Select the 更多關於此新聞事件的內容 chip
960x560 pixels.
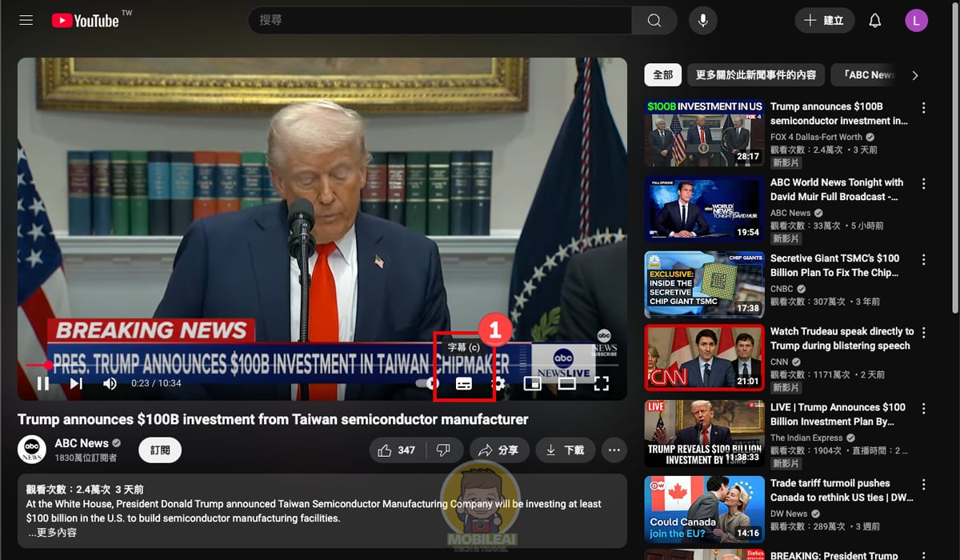[756, 75]
